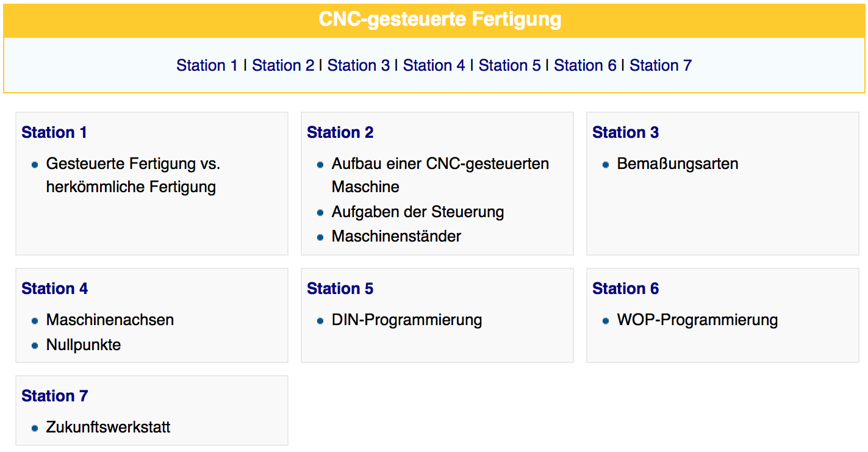This screenshot has height=452, width=868.
Task: Select the Station 3 card heading
Action: [x=626, y=132]
